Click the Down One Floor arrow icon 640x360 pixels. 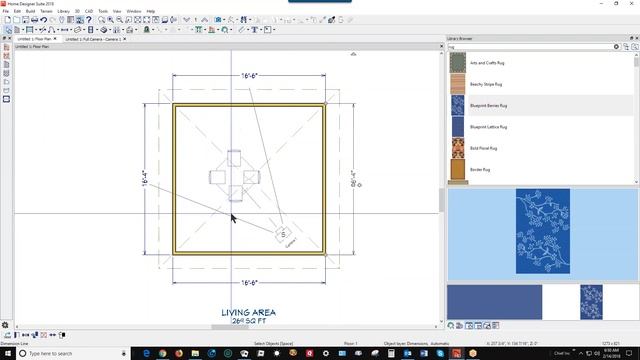coord(187,20)
